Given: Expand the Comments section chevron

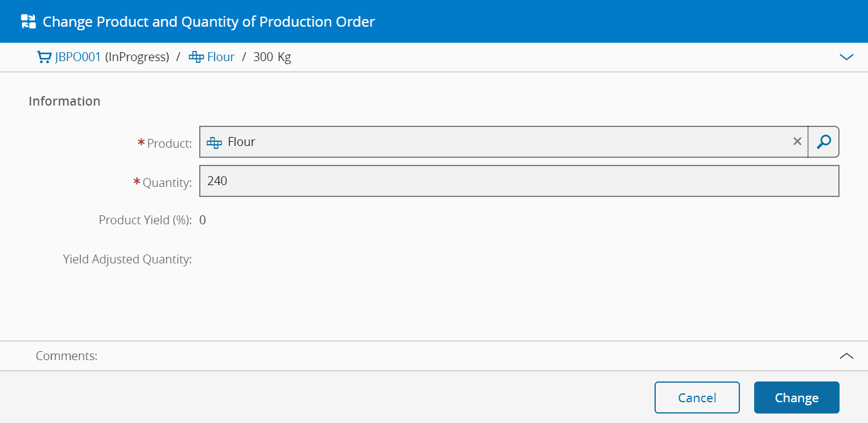Looking at the screenshot, I should tap(846, 356).
